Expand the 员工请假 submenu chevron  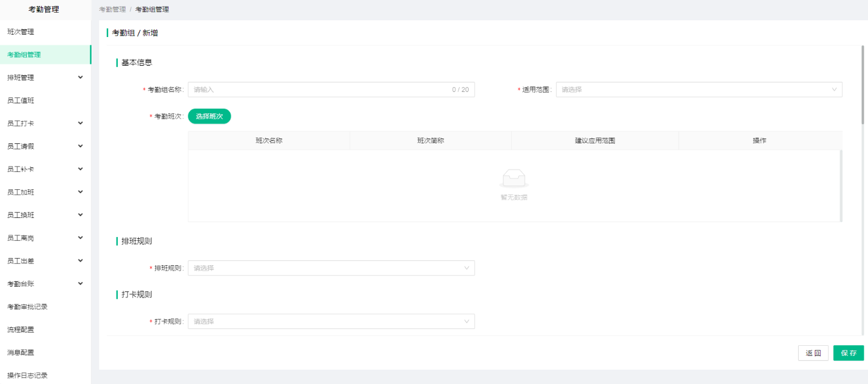(x=80, y=146)
